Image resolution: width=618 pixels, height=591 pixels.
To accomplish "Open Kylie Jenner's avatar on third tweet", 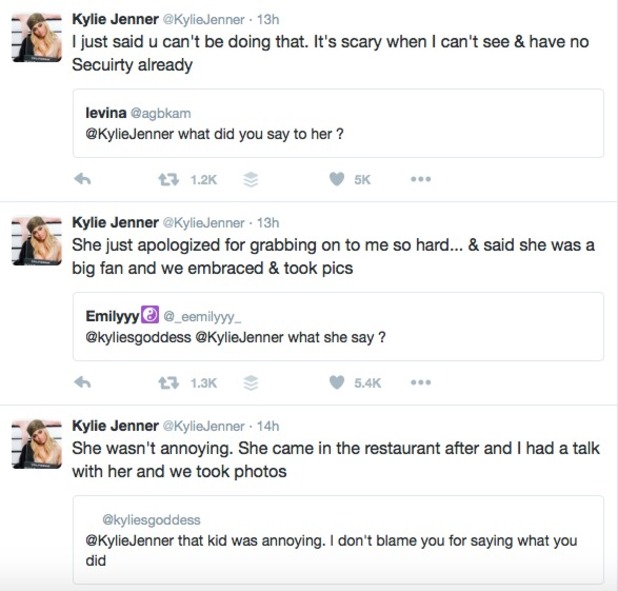I will (x=37, y=444).
